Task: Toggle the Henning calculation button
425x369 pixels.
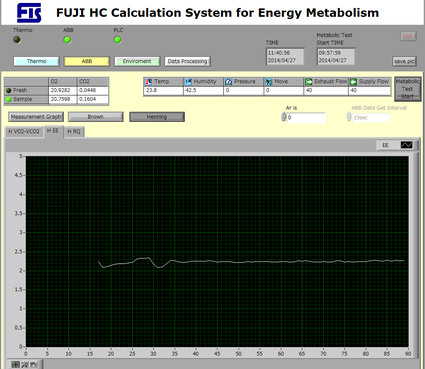Action: coord(157,117)
